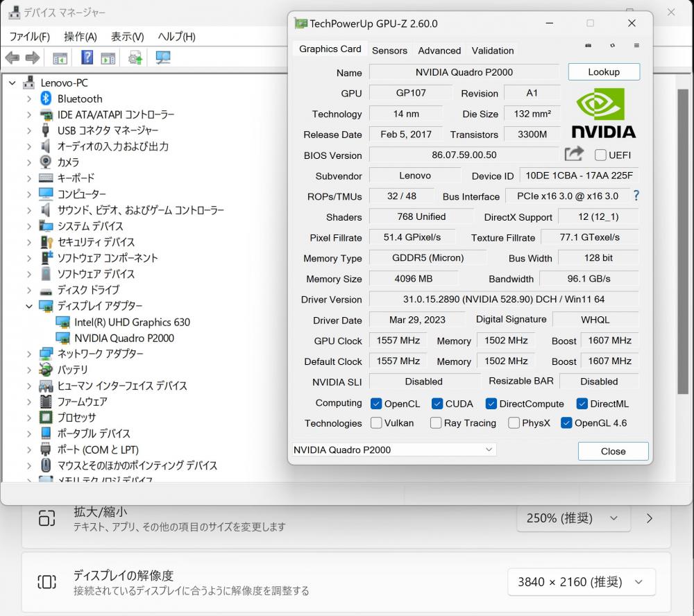Viewport: 694px width, 616px height.
Task: Open the 3840 × 2160 resolution dropdown
Action: click(581, 582)
